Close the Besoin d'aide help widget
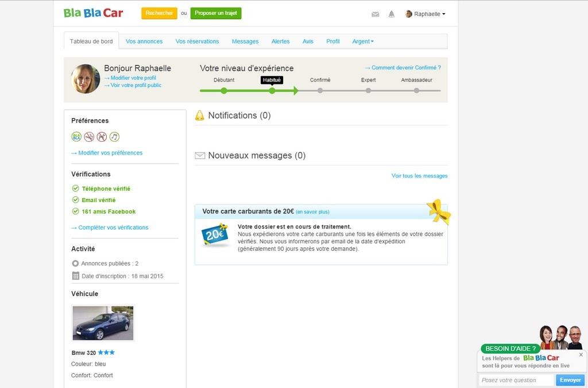 click(x=581, y=355)
